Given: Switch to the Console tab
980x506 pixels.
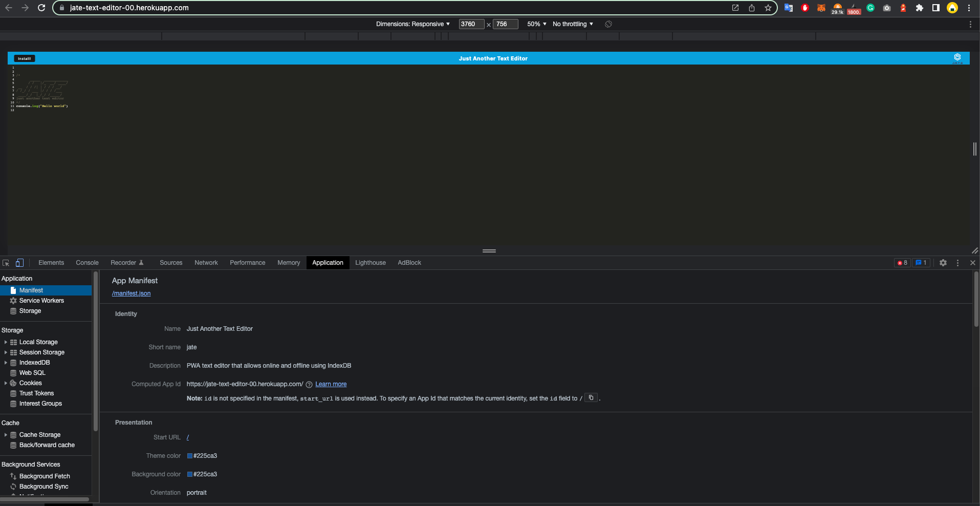Looking at the screenshot, I should pyautogui.click(x=86, y=263).
